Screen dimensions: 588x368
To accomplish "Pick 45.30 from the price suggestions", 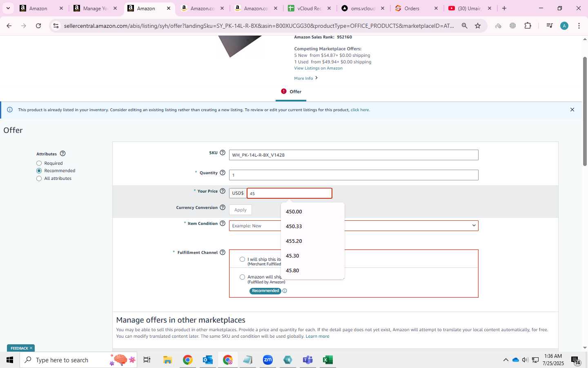I will pos(313,256).
